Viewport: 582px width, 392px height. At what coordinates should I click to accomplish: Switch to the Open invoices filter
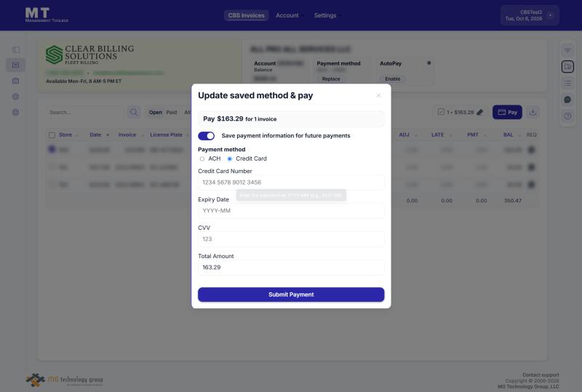tap(156, 112)
